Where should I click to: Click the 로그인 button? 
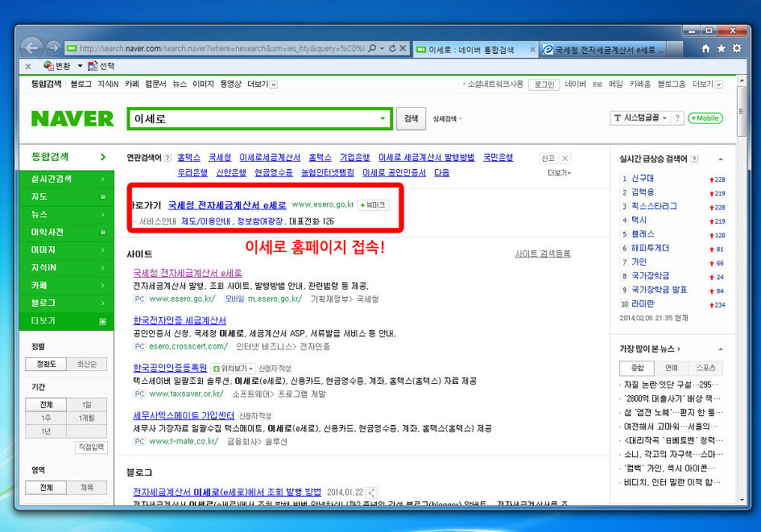544,85
